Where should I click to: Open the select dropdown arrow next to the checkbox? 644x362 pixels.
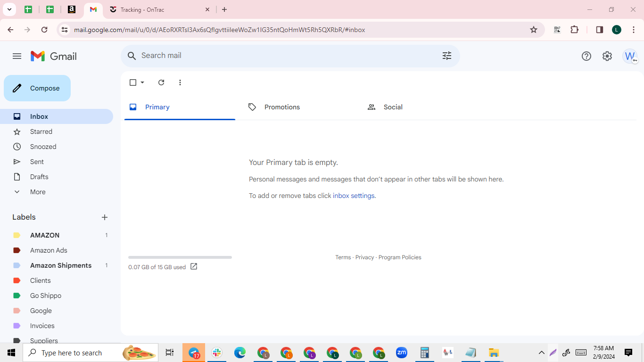(x=142, y=82)
